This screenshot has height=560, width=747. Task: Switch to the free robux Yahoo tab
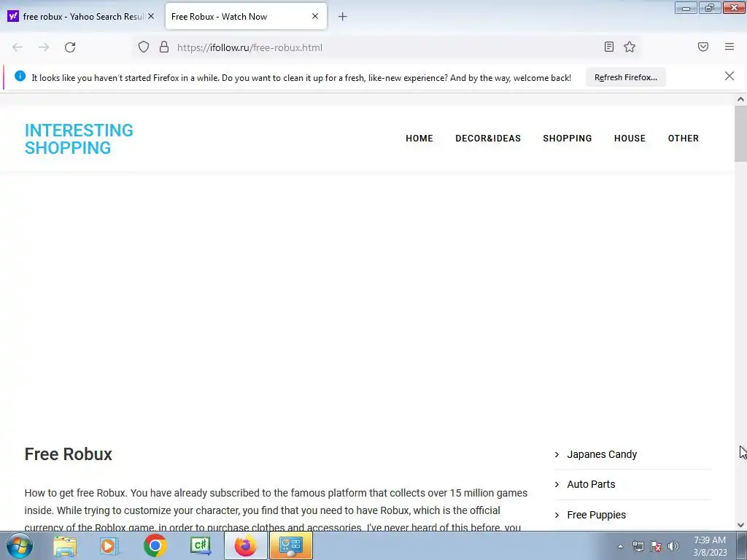point(81,17)
